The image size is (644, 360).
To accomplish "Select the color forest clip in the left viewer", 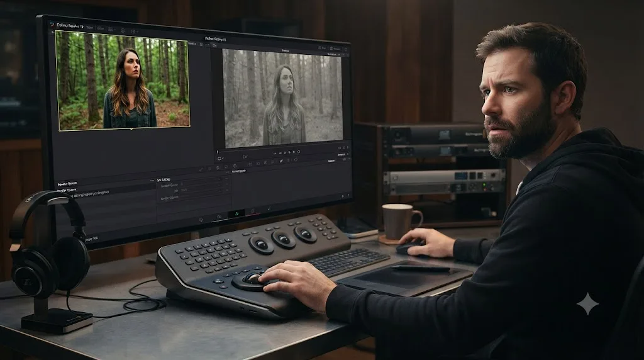I will tap(123, 80).
